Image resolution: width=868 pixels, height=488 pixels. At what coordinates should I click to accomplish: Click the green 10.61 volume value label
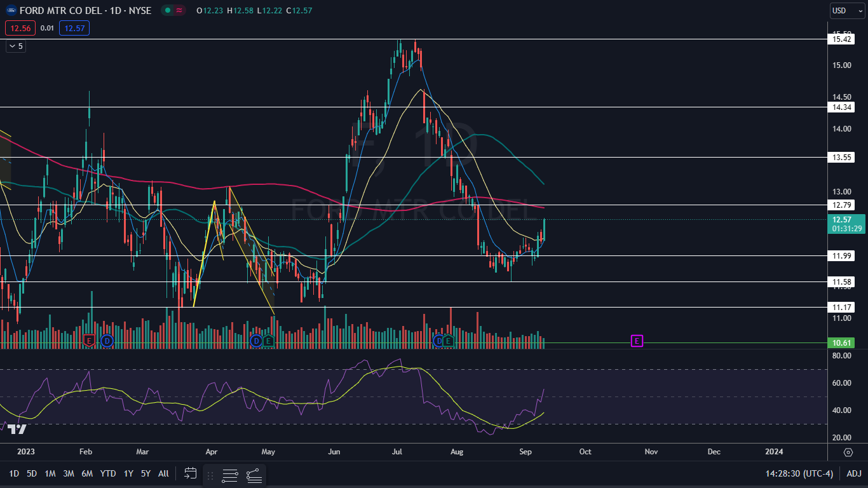click(842, 343)
